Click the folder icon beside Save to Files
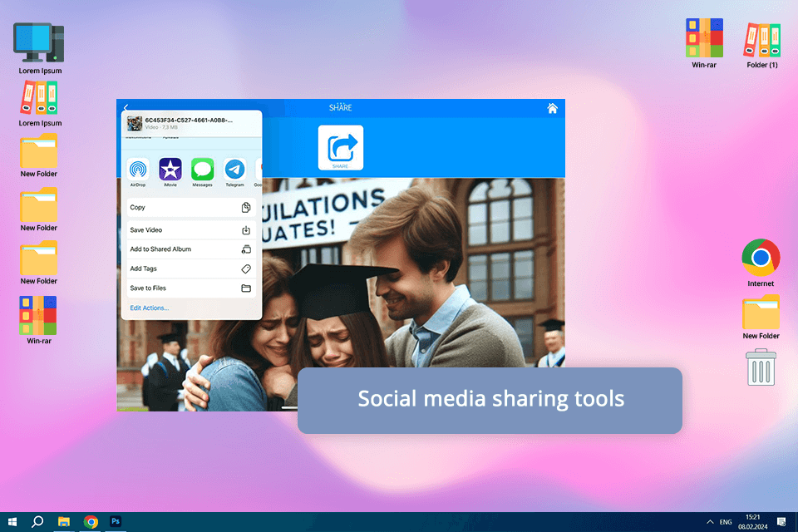The height and width of the screenshot is (532, 798). (x=246, y=288)
